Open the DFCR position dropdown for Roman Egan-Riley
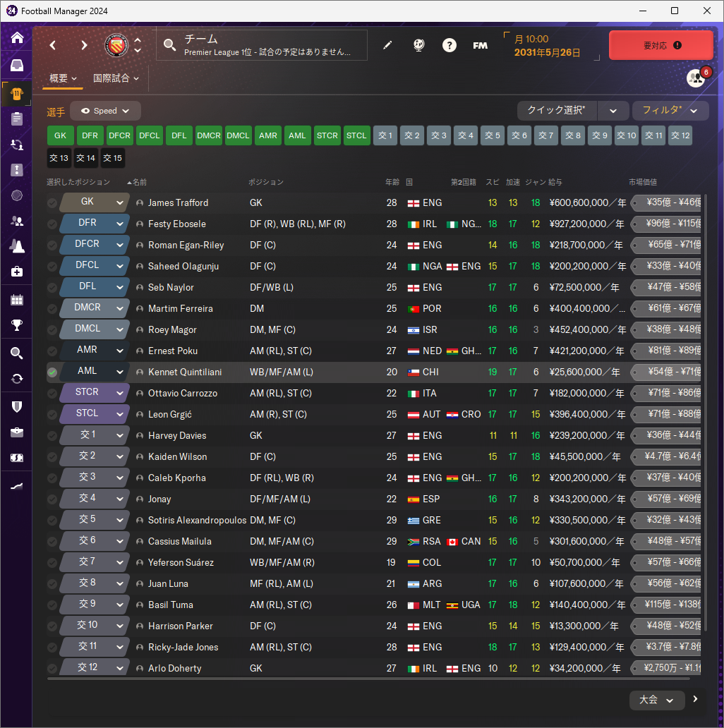724x728 pixels. pos(95,245)
